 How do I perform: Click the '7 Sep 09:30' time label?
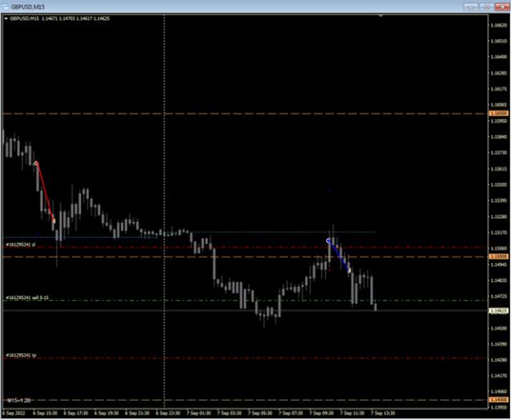[321, 413]
